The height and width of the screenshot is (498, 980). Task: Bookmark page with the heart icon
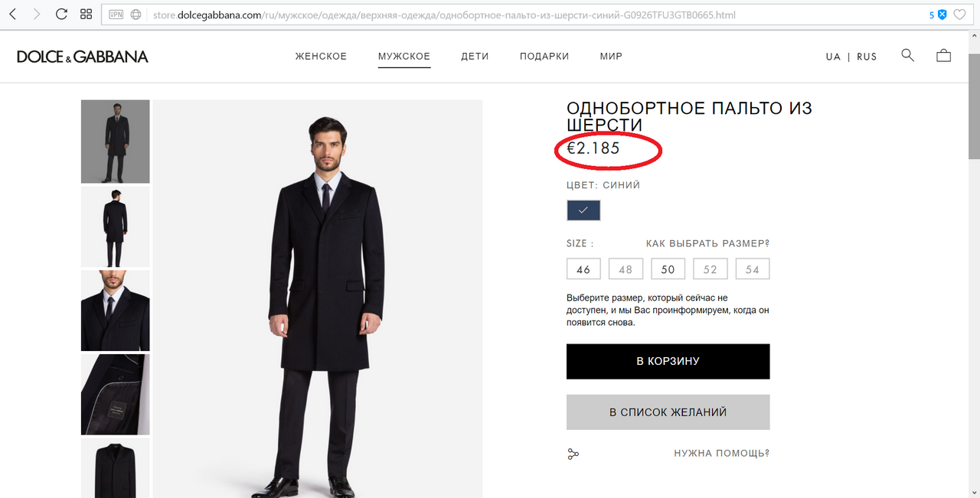pyautogui.click(x=959, y=15)
